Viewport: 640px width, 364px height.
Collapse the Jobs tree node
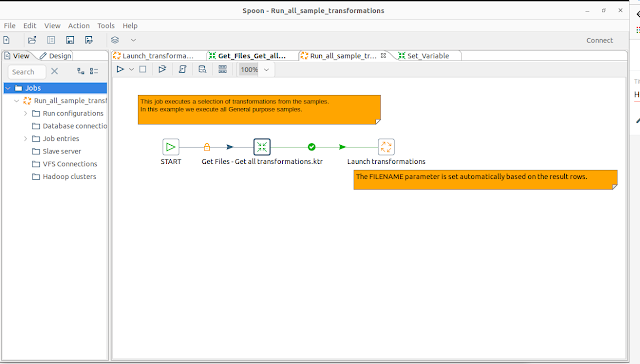pyautogui.click(x=8, y=88)
